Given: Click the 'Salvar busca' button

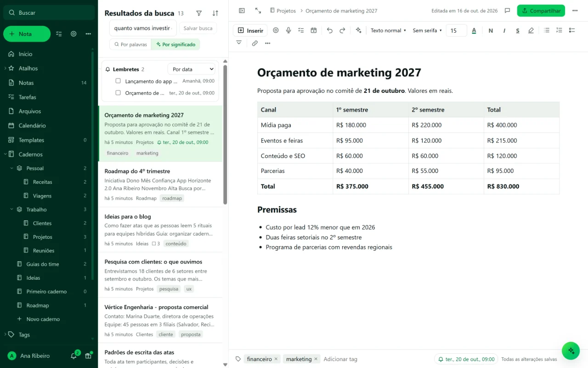Looking at the screenshot, I should [198, 28].
